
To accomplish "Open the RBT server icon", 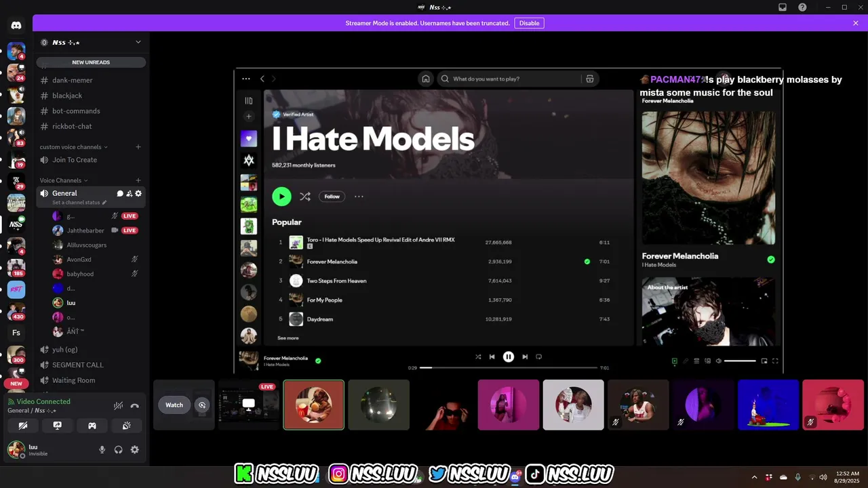I will click(16, 289).
